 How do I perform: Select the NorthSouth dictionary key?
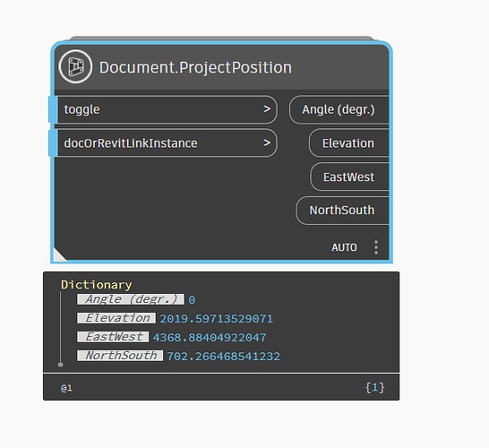point(120,356)
